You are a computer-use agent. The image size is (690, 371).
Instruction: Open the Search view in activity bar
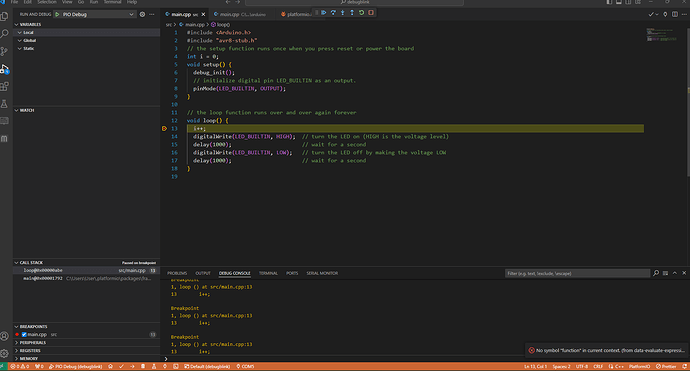[x=4, y=34]
